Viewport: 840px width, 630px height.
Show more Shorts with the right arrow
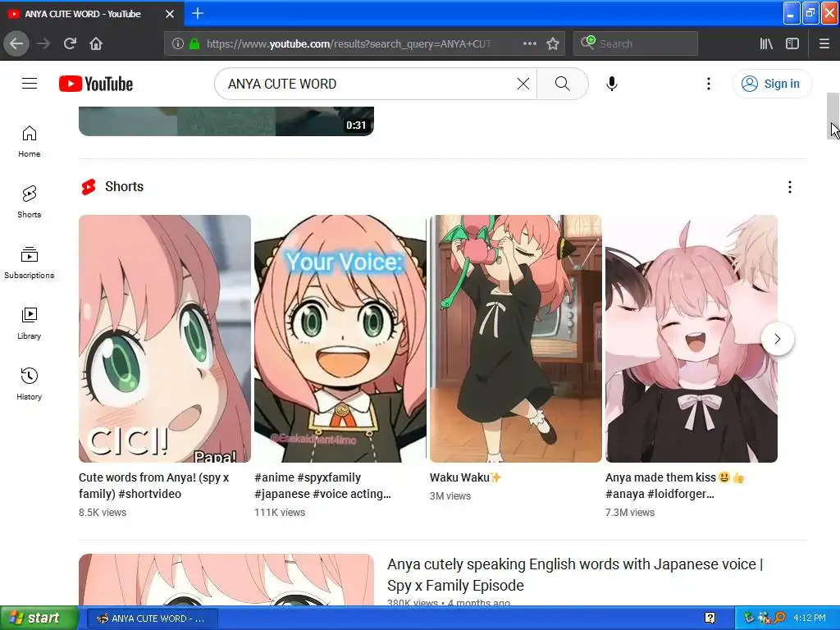click(778, 339)
